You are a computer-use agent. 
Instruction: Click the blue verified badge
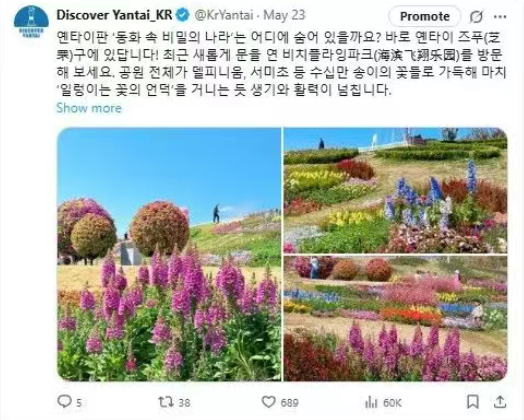(182, 15)
